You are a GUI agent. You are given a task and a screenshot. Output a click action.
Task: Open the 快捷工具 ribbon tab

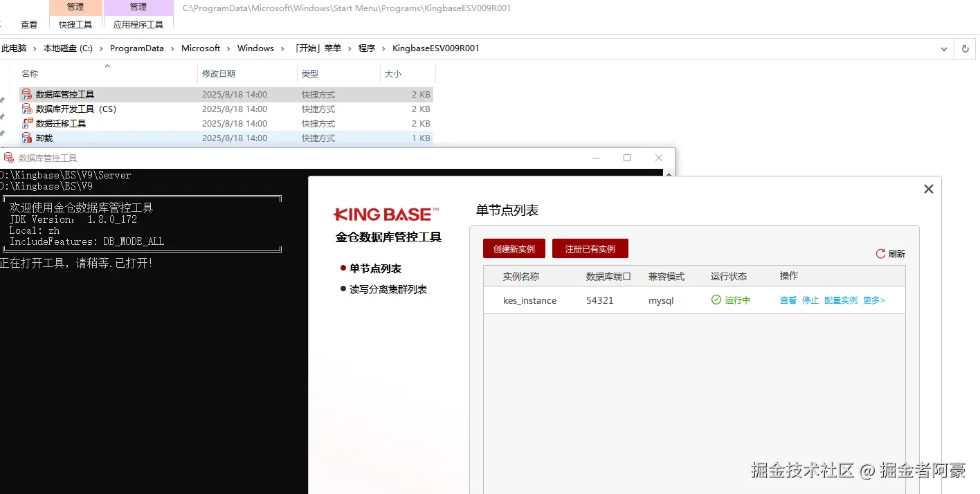coord(75,24)
